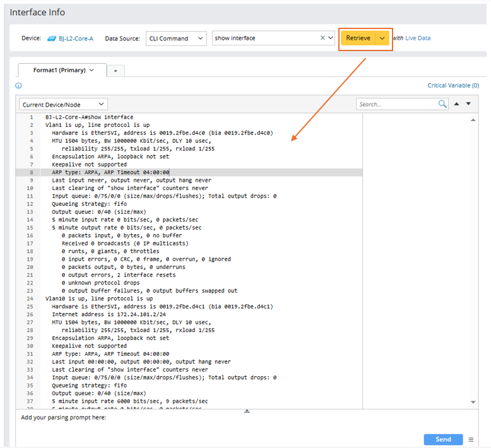
Task: Open the BJ-L2-Core-A device link
Action: point(76,38)
